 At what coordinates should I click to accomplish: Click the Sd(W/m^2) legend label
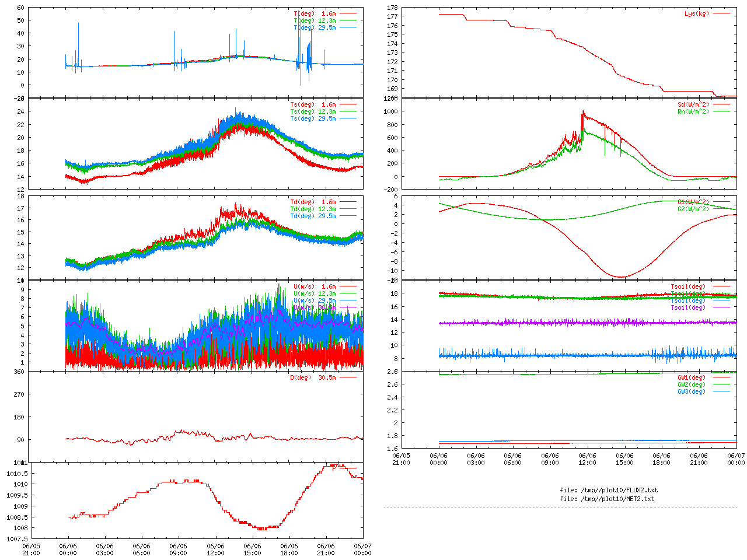[x=693, y=104]
